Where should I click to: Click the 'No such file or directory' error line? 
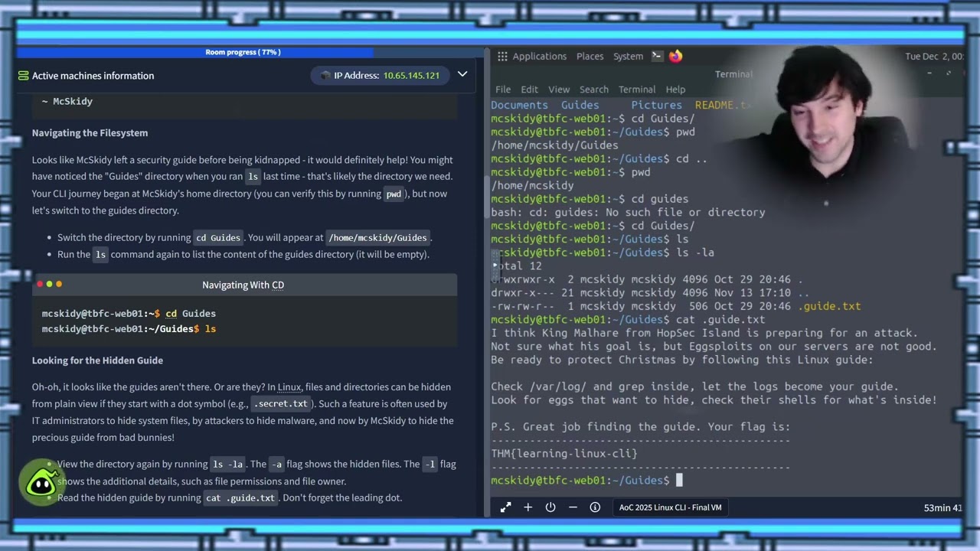click(x=628, y=213)
